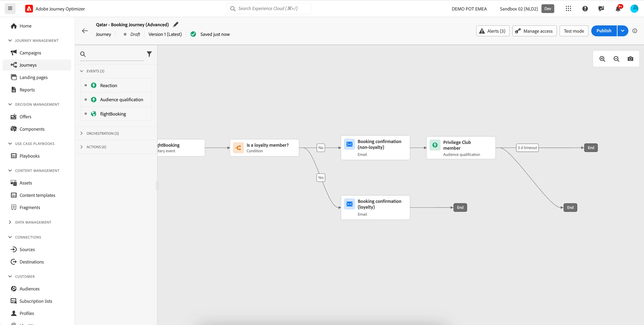Open the help question mark icon
This screenshot has height=325, width=644.
click(585, 9)
